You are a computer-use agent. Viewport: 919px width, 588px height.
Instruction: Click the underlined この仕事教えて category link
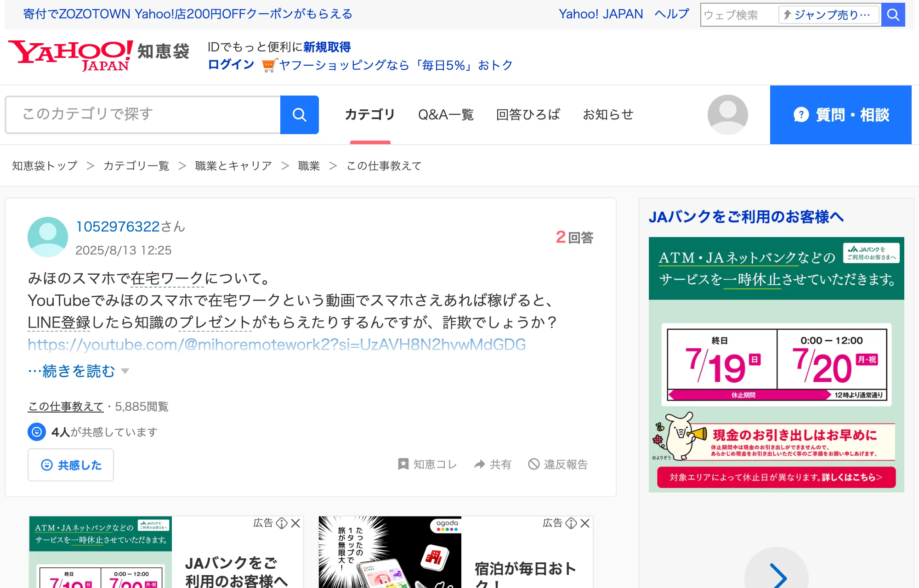(x=66, y=407)
